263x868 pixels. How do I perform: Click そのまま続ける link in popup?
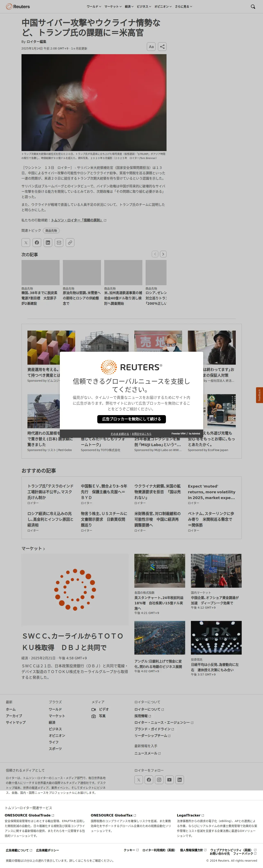[x=120, y=434]
